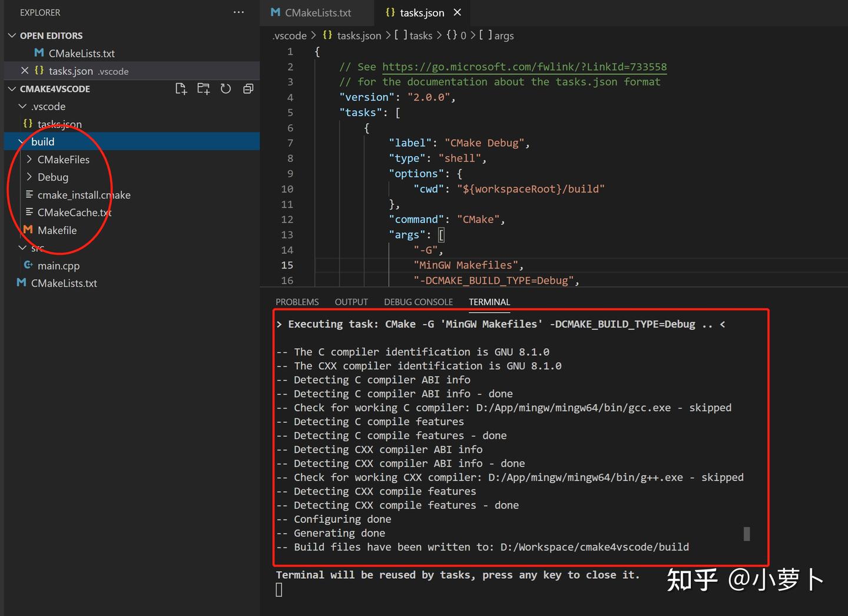Collapse the OPEN EDITORS section
Screen dimensions: 848x616
(x=12, y=35)
